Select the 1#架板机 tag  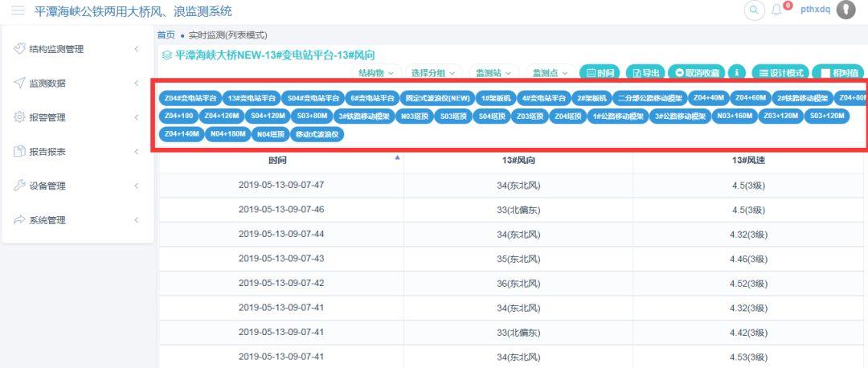pyautogui.click(x=497, y=99)
